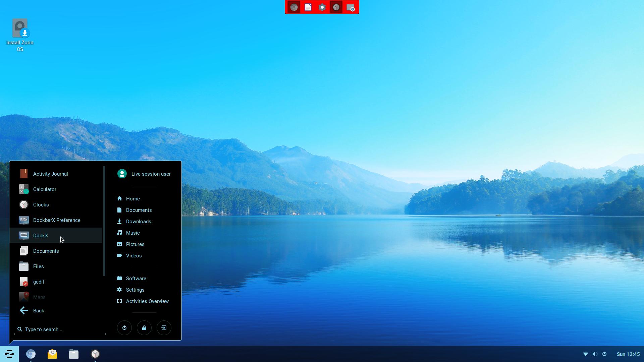Image resolution: width=644 pixels, height=362 pixels.
Task: Open Chromium from the taskbar
Action: tap(31, 354)
